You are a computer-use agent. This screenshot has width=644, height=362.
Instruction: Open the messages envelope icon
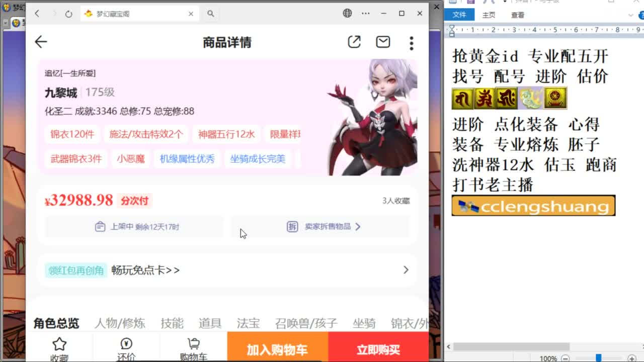[383, 42]
